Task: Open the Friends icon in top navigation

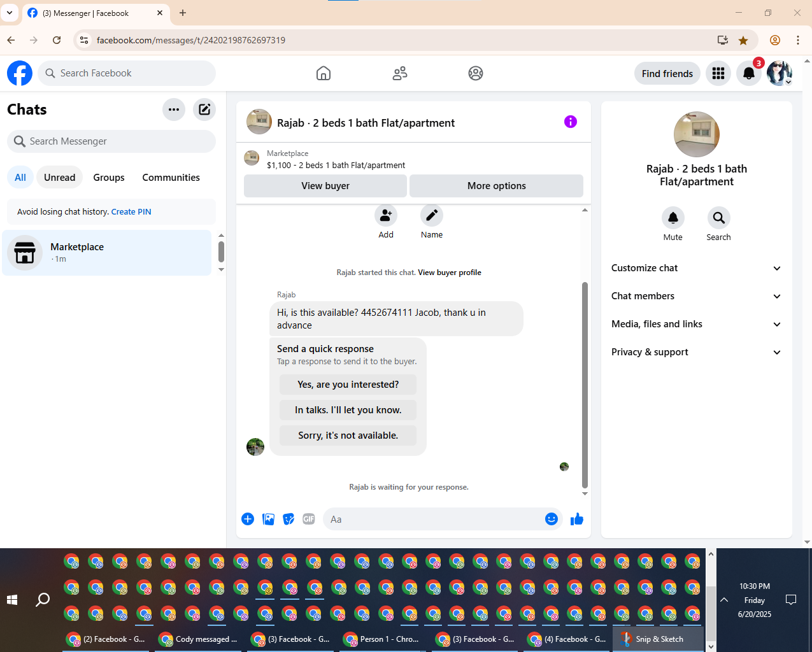Action: [400, 73]
